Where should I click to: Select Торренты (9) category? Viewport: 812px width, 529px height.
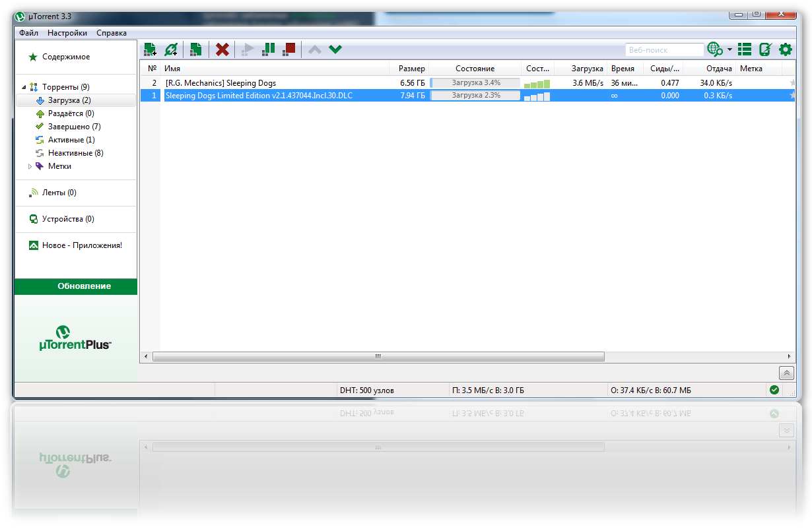[66, 87]
